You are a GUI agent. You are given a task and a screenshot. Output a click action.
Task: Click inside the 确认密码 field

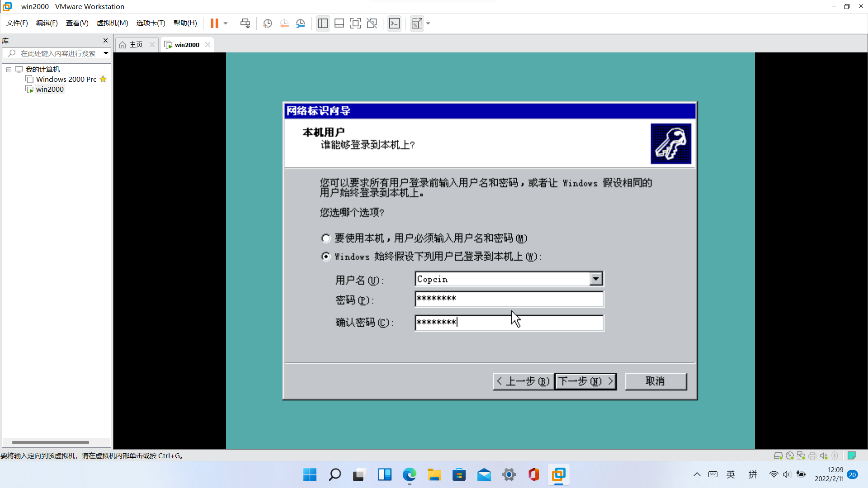(509, 322)
